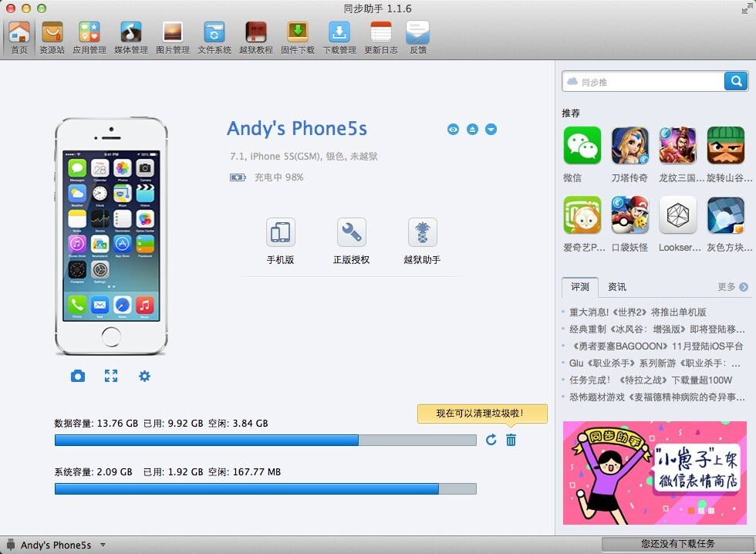This screenshot has height=554, width=756.
Task: Open the Lookser app icon
Action: (678, 215)
